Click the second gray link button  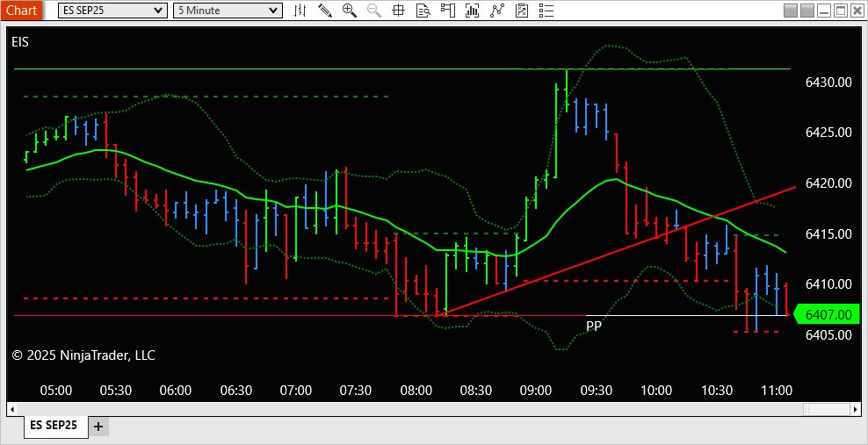[x=807, y=11]
